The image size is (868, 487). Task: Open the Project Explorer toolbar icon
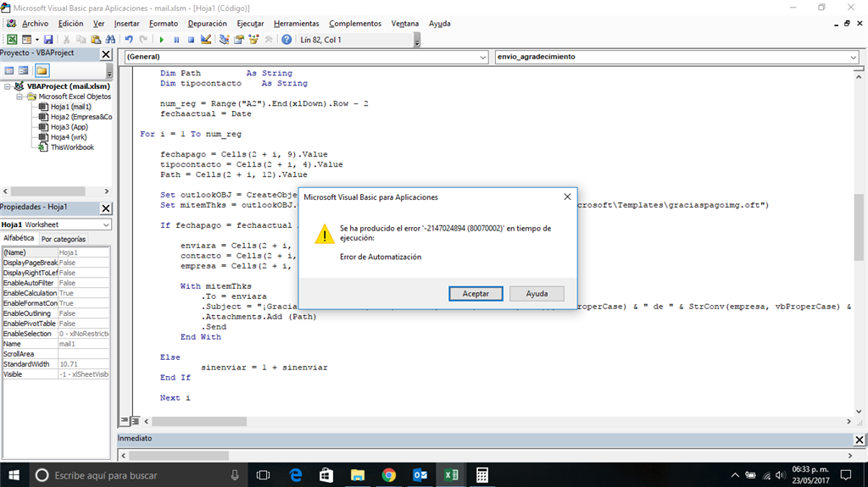(224, 39)
